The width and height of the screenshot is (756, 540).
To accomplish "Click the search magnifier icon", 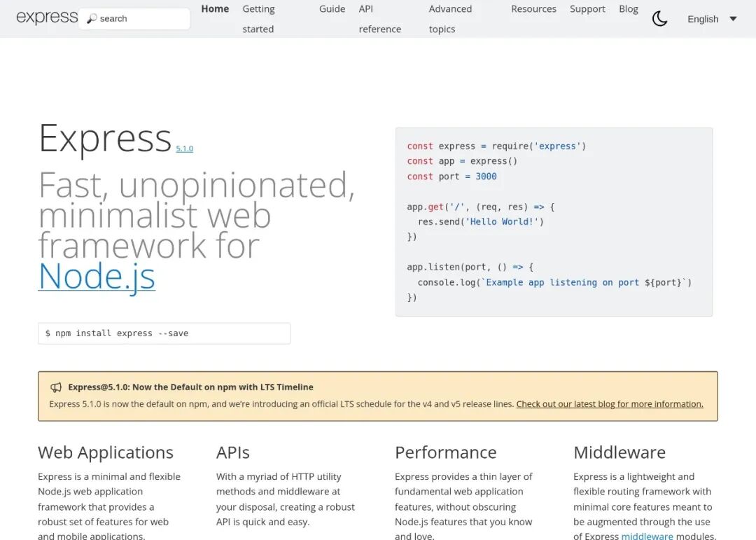I will (92, 19).
